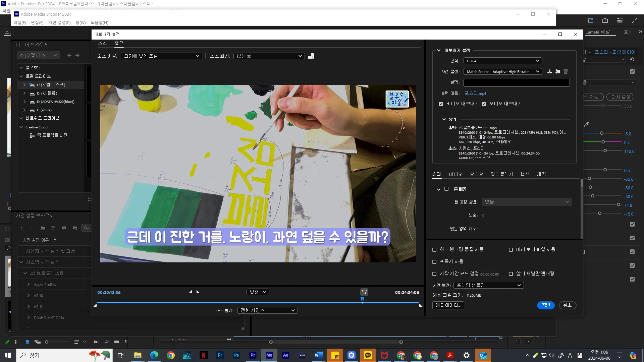Image resolution: width=644 pixels, height=362 pixels.
Task: Enable 최대 렌더링 품질 사용 checkbox
Action: pyautogui.click(x=434, y=250)
